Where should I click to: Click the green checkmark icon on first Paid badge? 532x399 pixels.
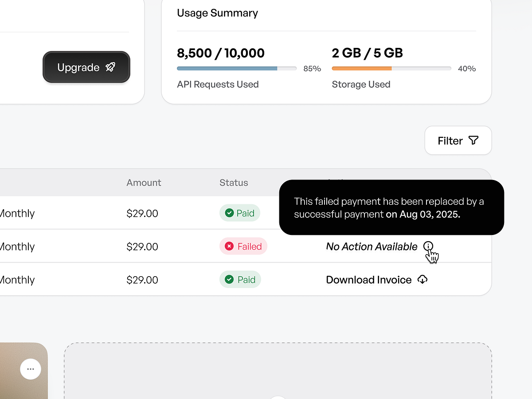(x=229, y=213)
